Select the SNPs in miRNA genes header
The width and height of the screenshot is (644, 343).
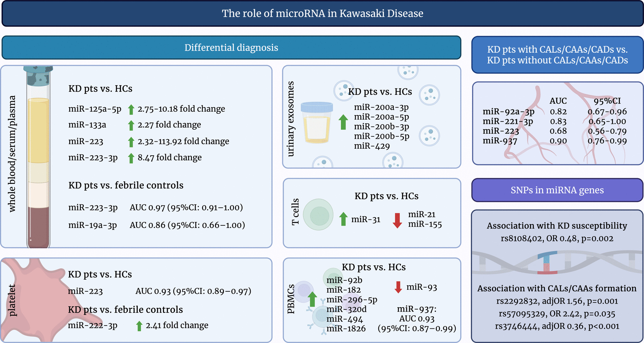pos(557,190)
